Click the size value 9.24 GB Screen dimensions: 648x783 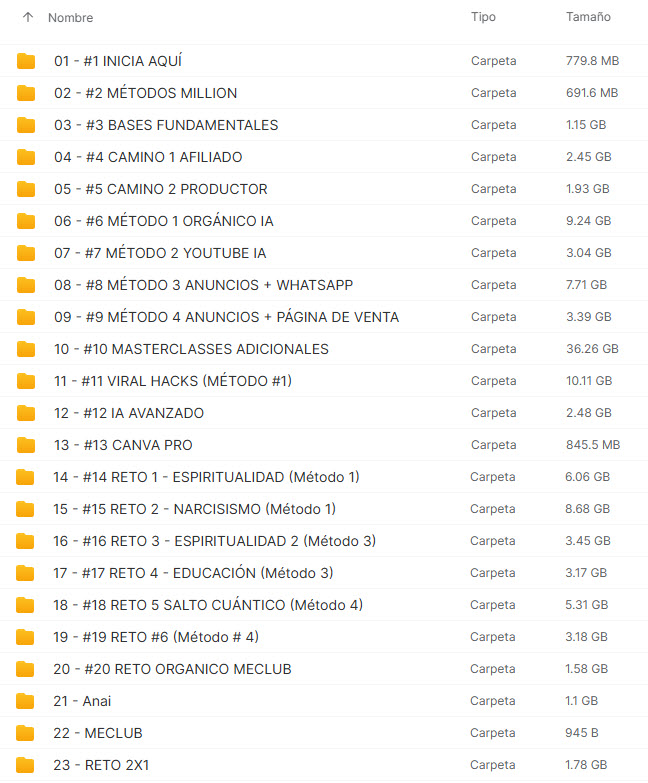(589, 221)
